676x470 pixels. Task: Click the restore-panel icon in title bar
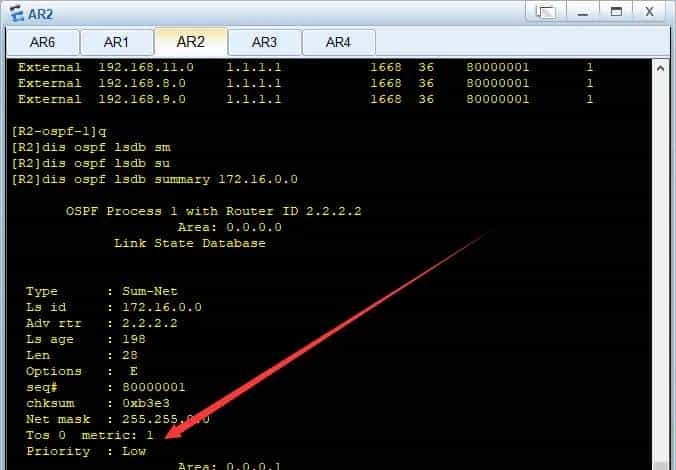[545, 12]
